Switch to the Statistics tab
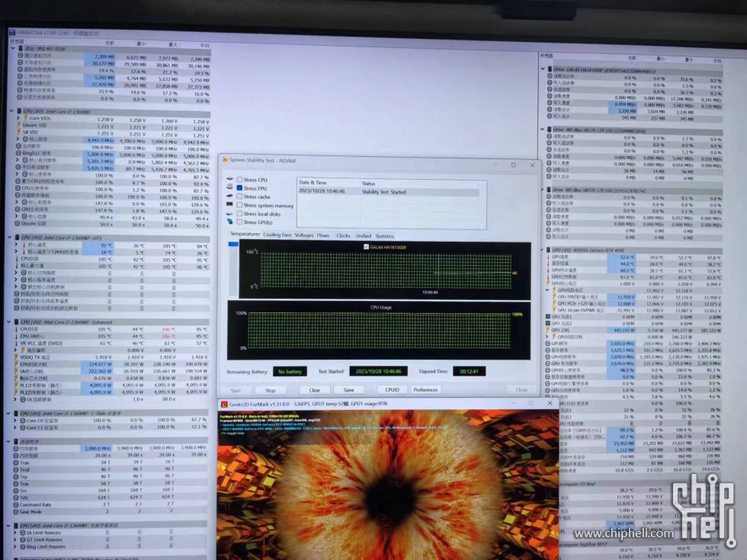This screenshot has width=747, height=560. pos(384,236)
